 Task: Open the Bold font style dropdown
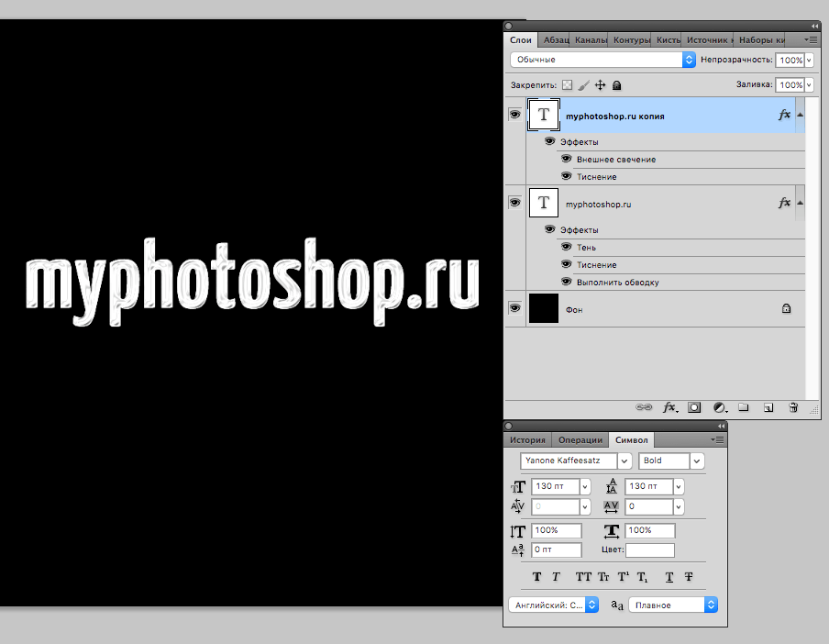pyautogui.click(x=671, y=461)
